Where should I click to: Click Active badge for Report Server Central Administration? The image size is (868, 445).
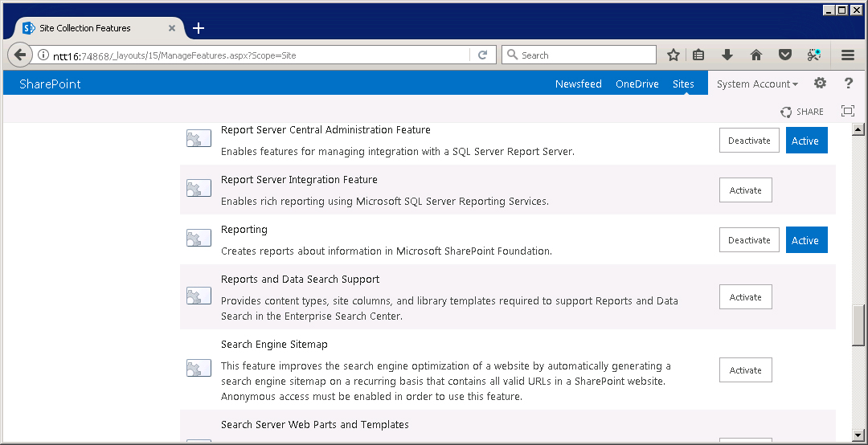(x=807, y=141)
